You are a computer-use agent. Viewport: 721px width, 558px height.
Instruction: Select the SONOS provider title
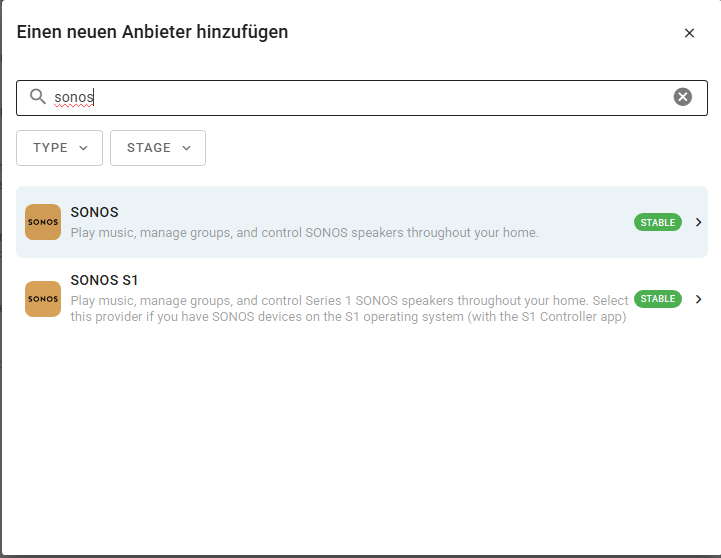pos(94,212)
